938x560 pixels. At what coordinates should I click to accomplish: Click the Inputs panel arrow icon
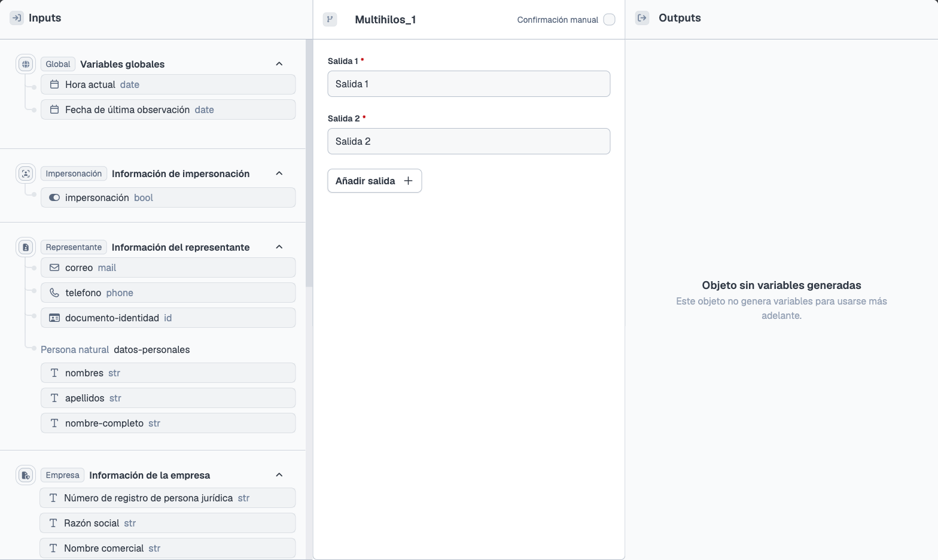pos(17,18)
